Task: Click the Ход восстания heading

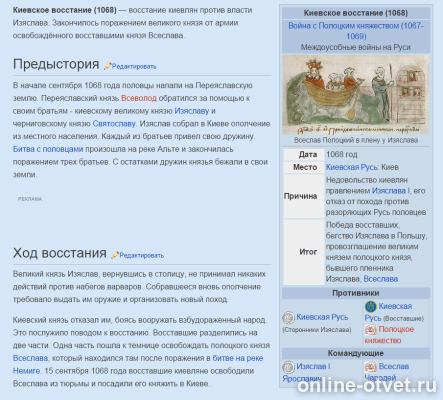Action: (60, 253)
